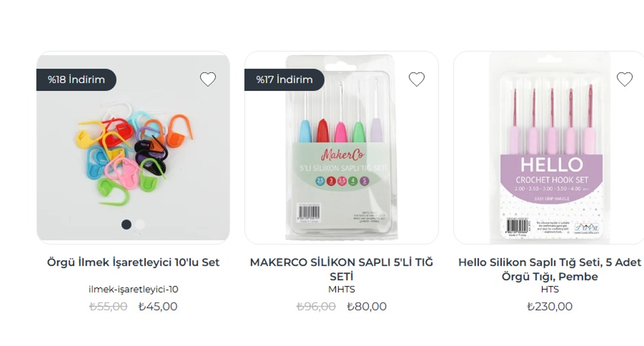Click the ₺80,00 sale price
This screenshot has width=644, height=346.
pyautogui.click(x=367, y=307)
